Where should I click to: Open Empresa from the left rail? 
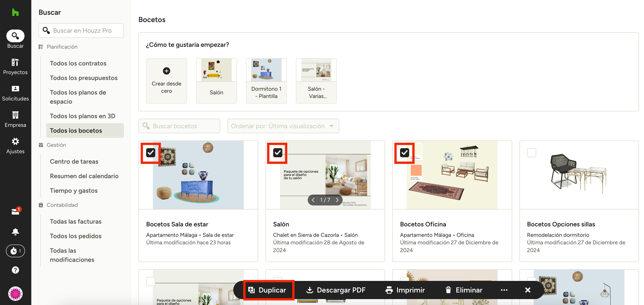(15, 120)
